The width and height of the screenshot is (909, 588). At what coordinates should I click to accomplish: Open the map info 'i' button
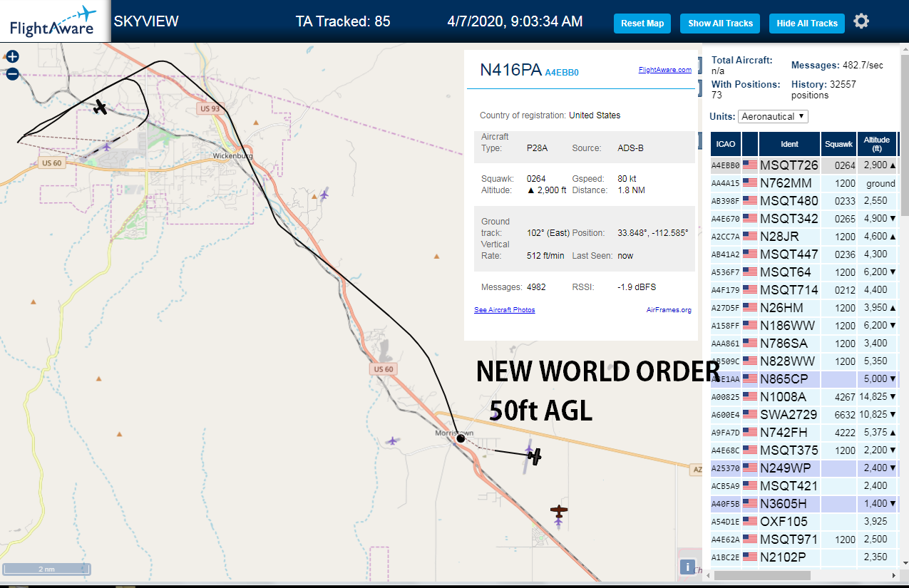pyautogui.click(x=687, y=567)
